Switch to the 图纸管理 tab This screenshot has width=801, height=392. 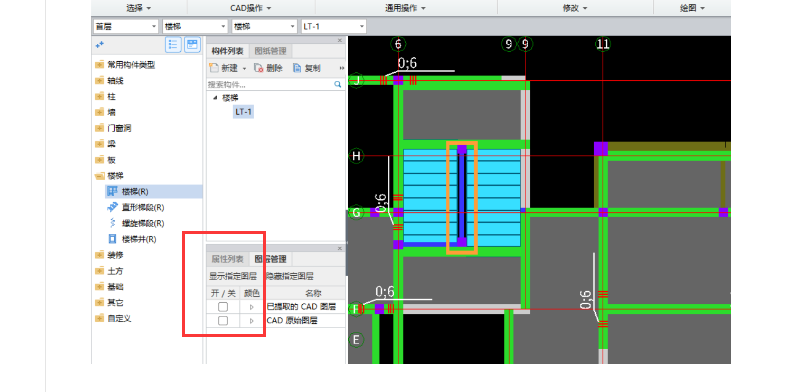click(270, 51)
